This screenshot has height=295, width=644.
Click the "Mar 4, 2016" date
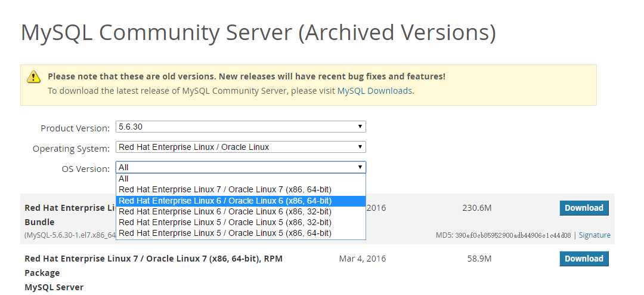click(x=363, y=259)
